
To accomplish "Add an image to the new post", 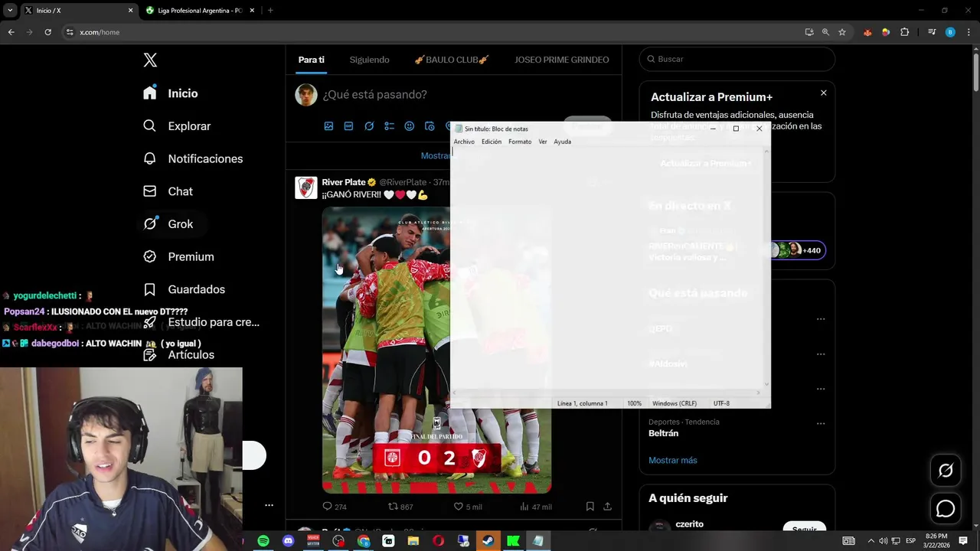I will pyautogui.click(x=328, y=126).
